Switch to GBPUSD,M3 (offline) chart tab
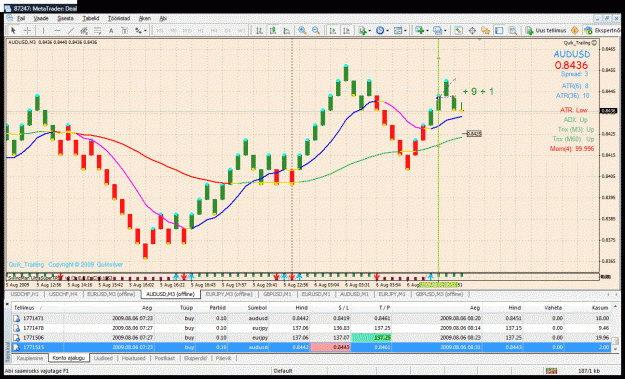The width and height of the screenshot is (625, 379). pyautogui.click(x=440, y=294)
